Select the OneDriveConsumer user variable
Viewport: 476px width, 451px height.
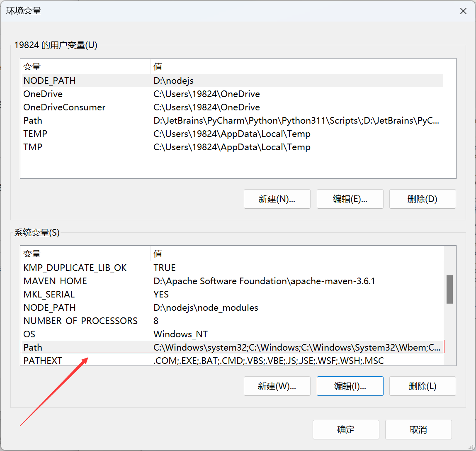point(233,107)
